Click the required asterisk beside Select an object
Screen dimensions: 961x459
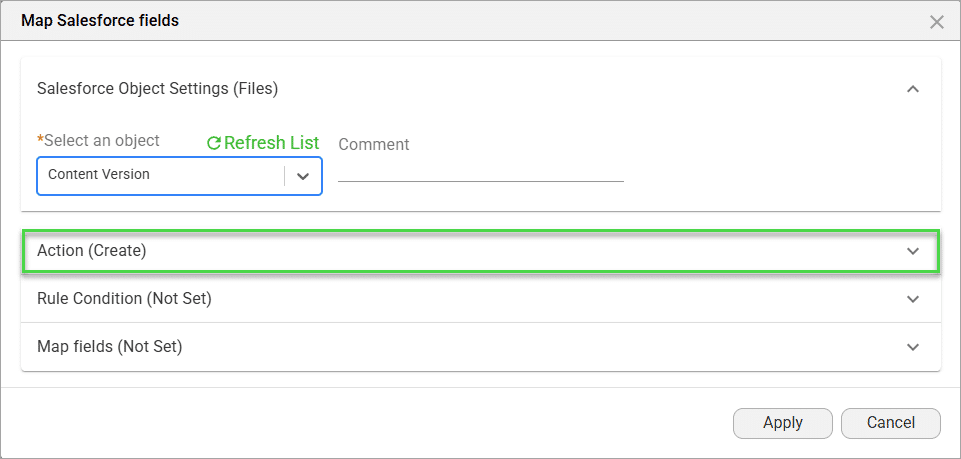(40, 139)
